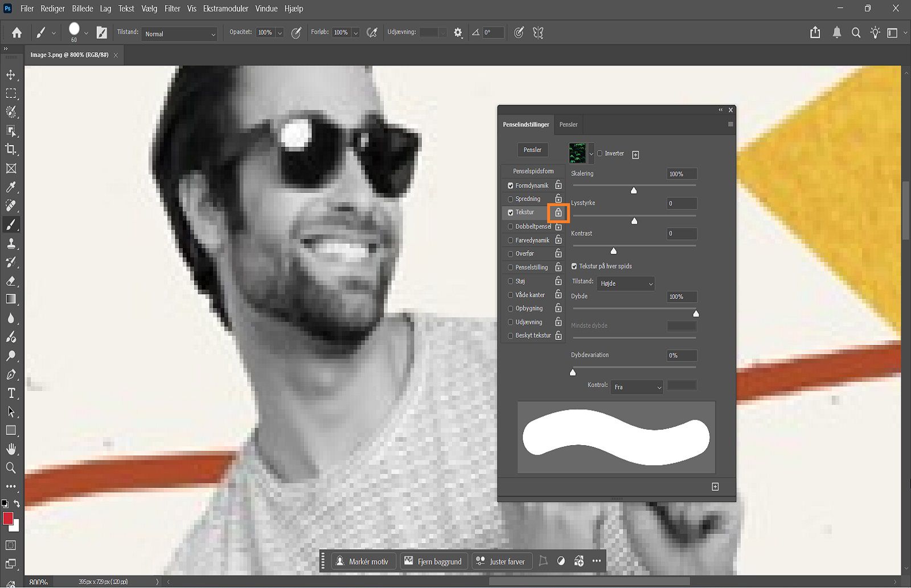Select the Eyedropper tool
This screenshot has height=588, width=911.
tap(11, 187)
